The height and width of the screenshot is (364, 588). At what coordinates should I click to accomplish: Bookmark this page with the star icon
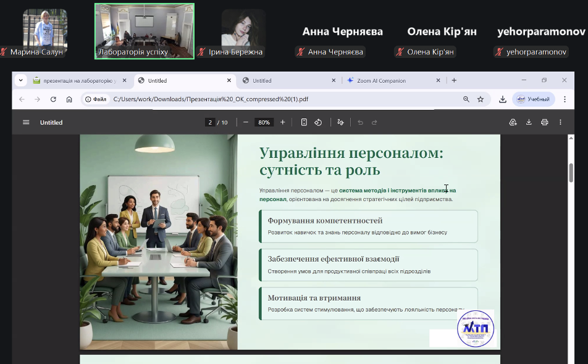tap(481, 99)
